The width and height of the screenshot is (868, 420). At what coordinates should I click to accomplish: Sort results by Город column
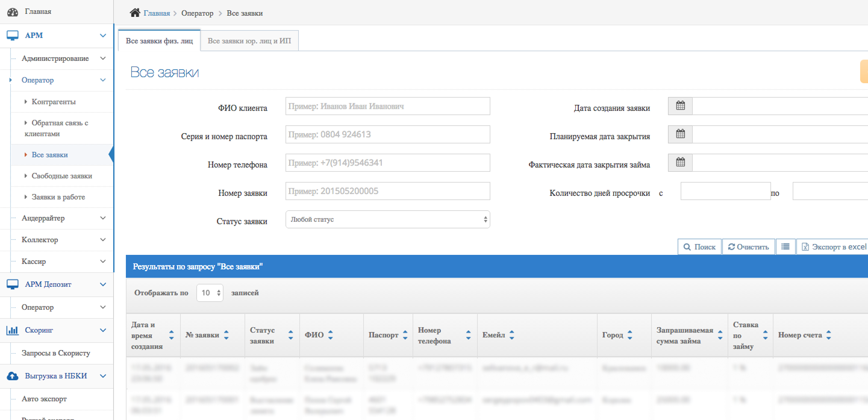(629, 336)
